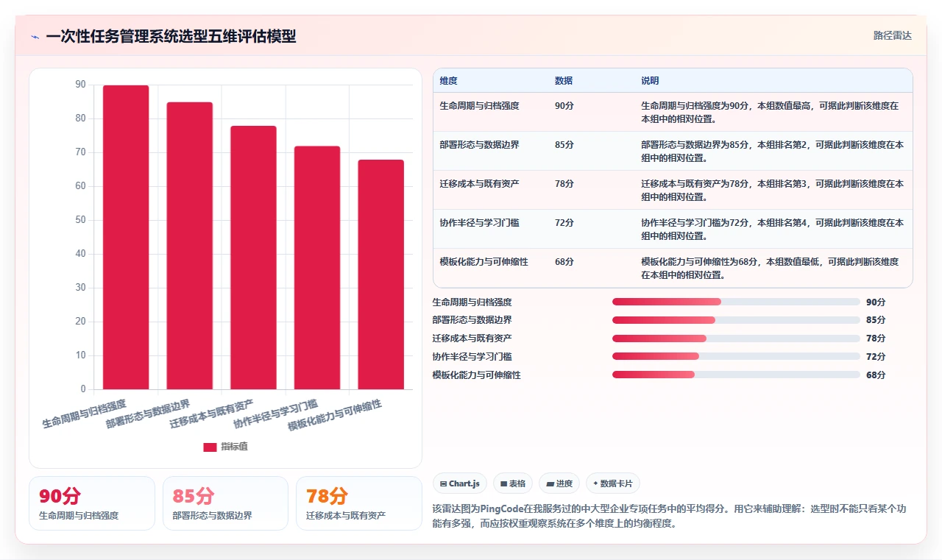
Task: Click the 部署形态与数据边界 table cell
Action: (491, 151)
